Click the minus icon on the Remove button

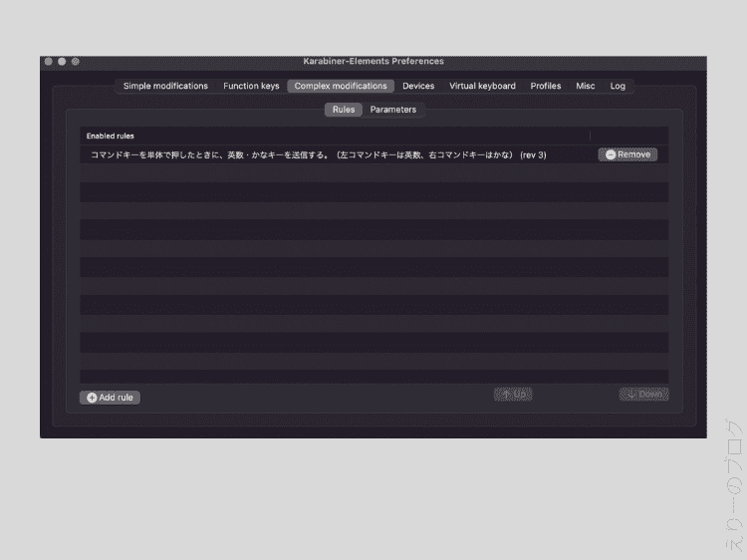click(611, 154)
